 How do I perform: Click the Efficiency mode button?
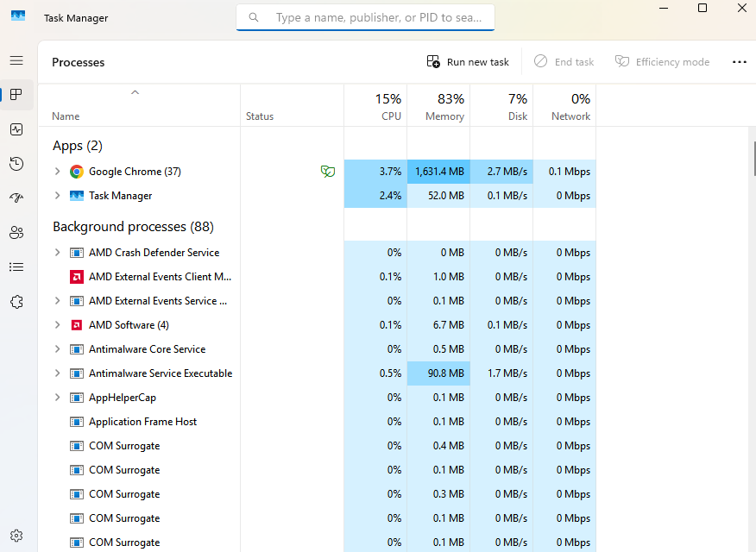point(662,62)
